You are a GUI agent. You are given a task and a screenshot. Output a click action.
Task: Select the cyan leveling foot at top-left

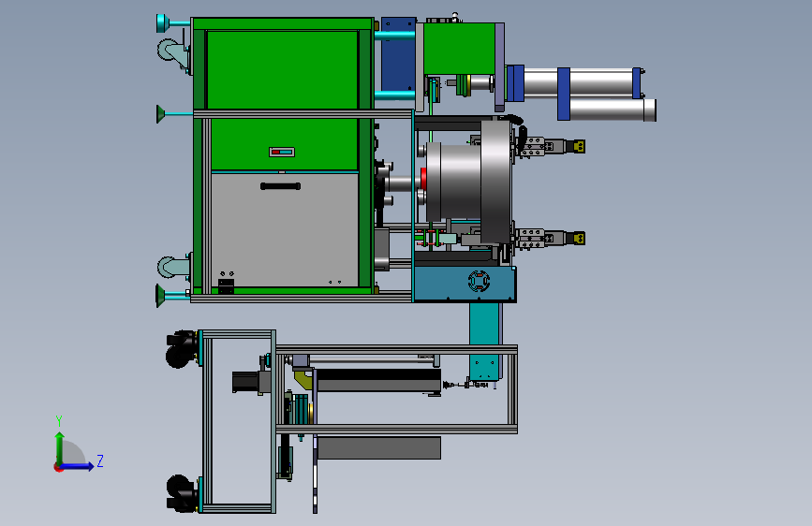pyautogui.click(x=172, y=23)
